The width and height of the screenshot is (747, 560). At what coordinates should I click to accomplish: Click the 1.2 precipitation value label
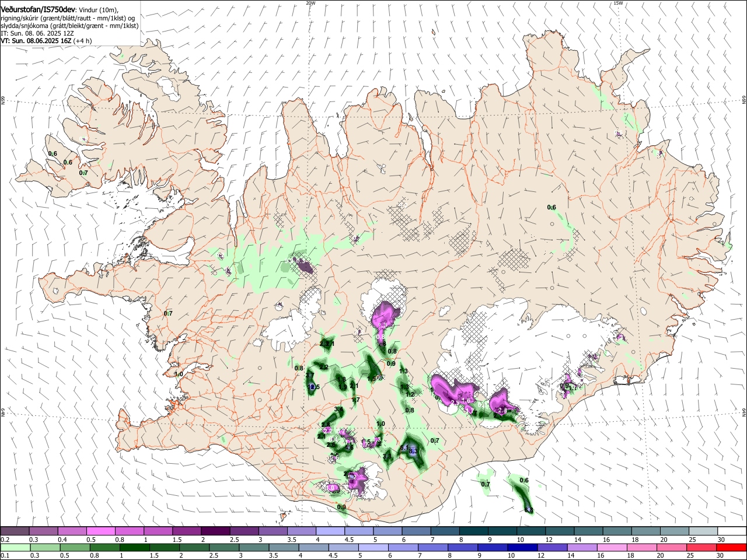click(410, 394)
